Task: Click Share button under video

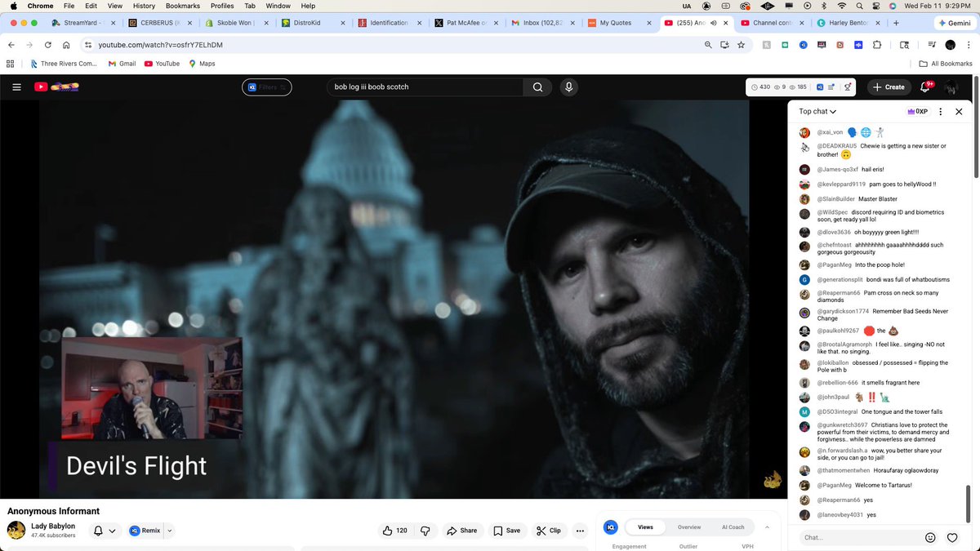Action: tap(461, 531)
